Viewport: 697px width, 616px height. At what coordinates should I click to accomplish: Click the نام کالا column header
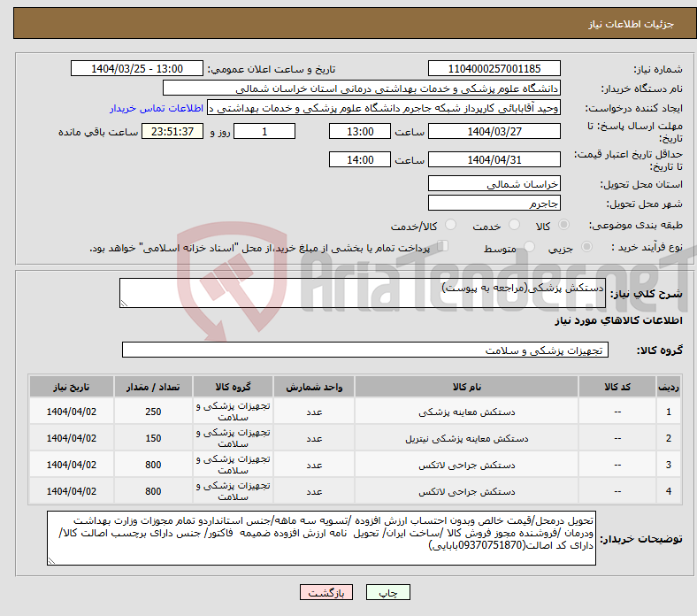tap(466, 387)
